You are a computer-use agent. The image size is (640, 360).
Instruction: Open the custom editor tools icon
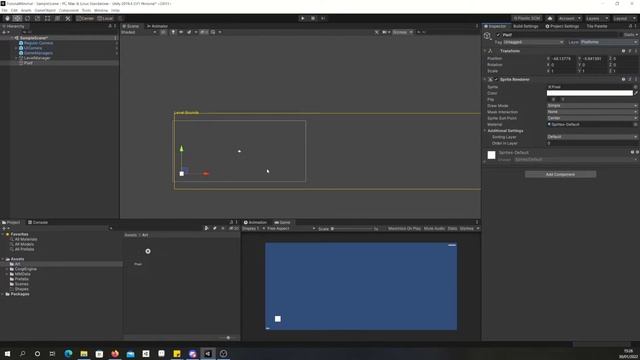click(68, 18)
